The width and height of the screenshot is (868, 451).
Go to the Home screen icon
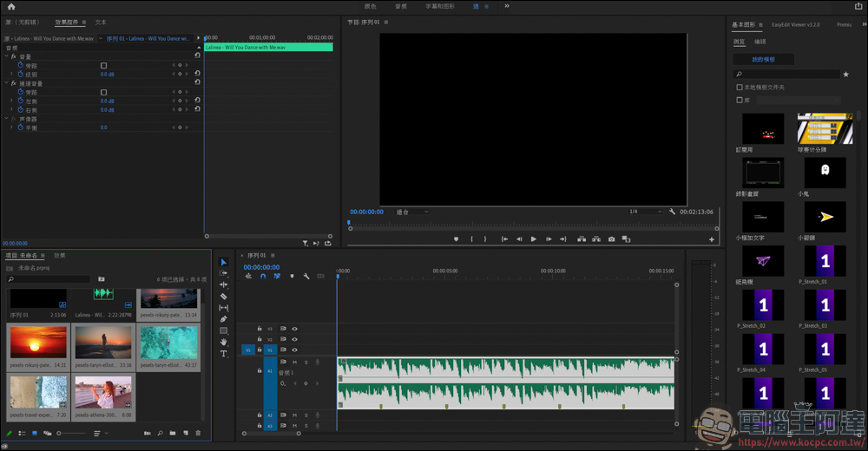coord(11,7)
